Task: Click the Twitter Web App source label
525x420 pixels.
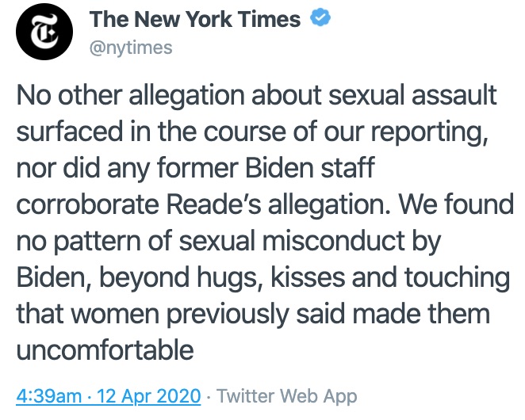Action: pos(286,395)
